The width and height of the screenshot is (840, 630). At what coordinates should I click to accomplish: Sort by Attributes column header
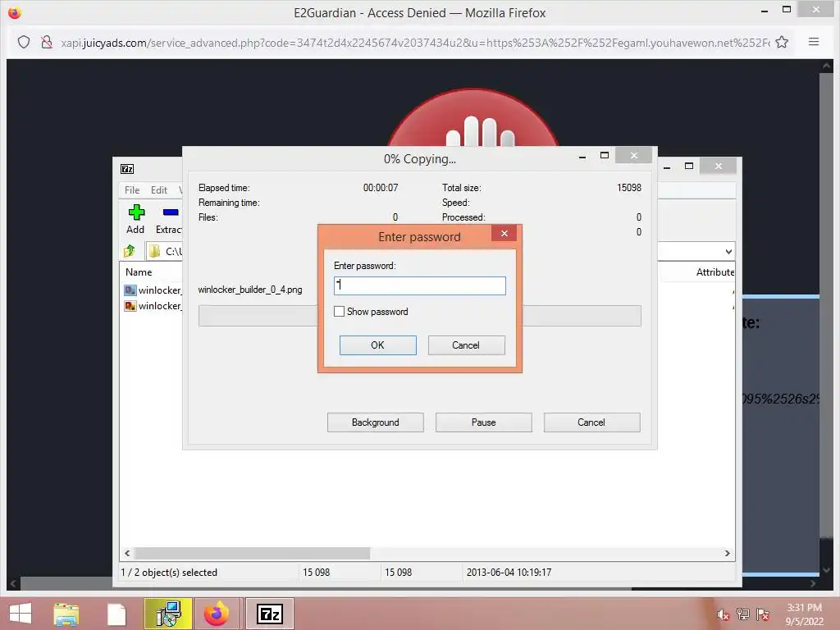pos(714,272)
